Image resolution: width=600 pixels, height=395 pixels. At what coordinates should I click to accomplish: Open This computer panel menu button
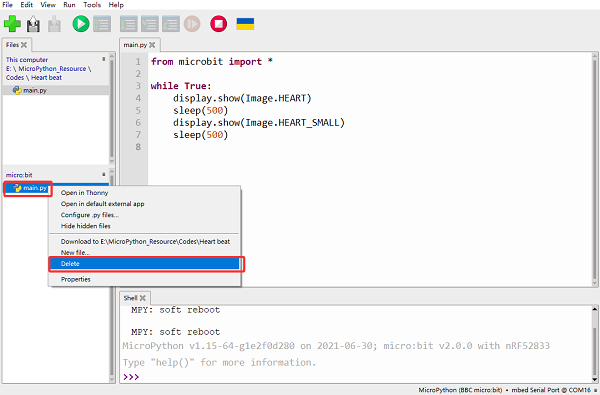pyautogui.click(x=104, y=59)
